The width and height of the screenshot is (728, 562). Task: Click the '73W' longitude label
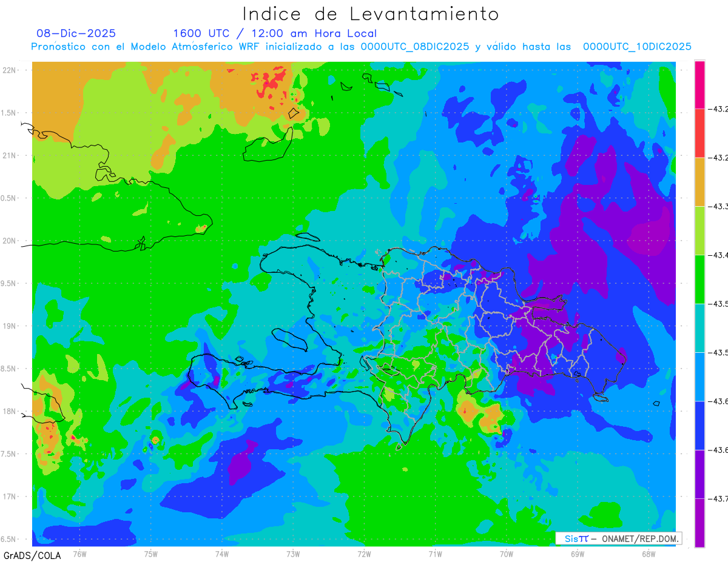point(293,554)
